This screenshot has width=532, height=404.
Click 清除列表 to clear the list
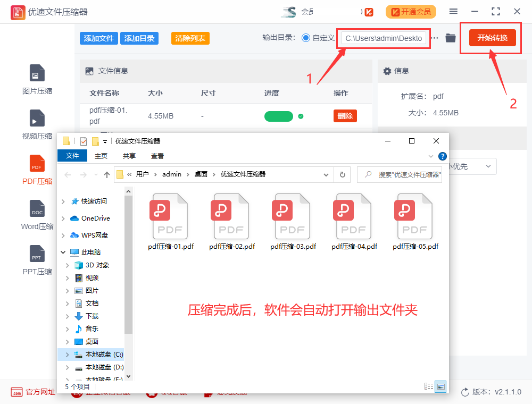190,38
